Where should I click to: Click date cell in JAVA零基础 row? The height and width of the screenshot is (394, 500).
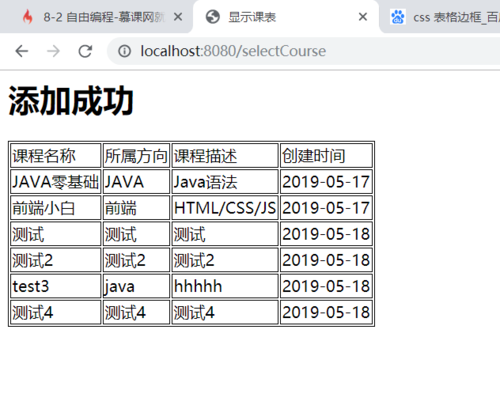pyautogui.click(x=326, y=182)
